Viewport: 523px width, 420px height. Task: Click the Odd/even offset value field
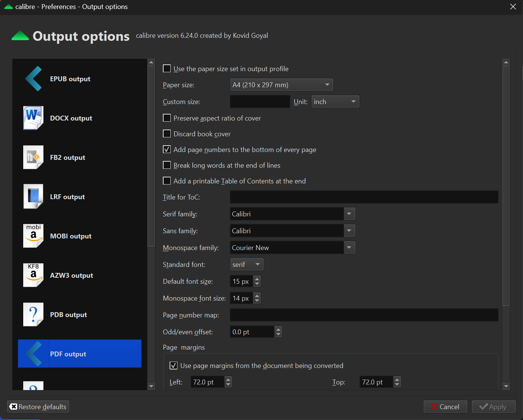[252, 332]
